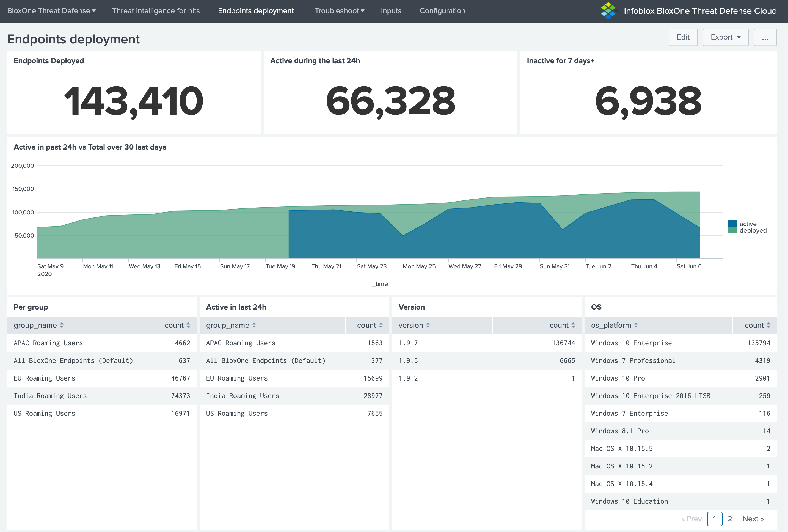Click page 1 in OS pagination
The image size is (788, 532).
714,519
